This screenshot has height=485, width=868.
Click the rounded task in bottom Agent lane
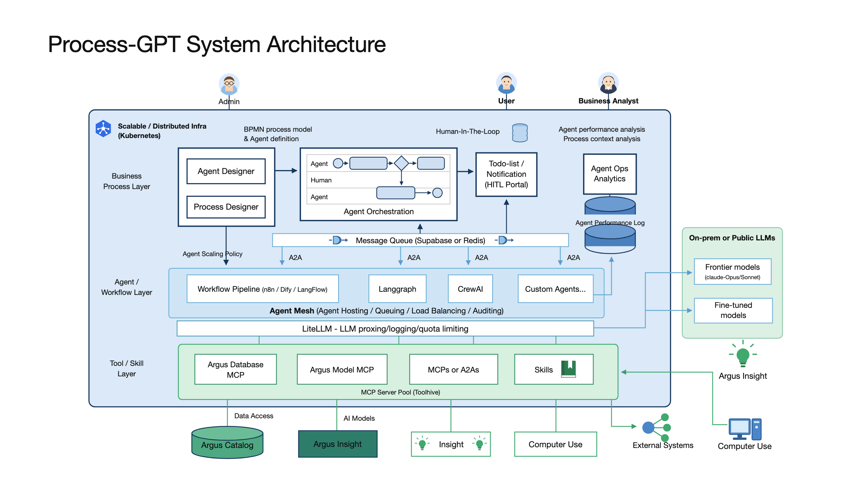pyautogui.click(x=396, y=193)
